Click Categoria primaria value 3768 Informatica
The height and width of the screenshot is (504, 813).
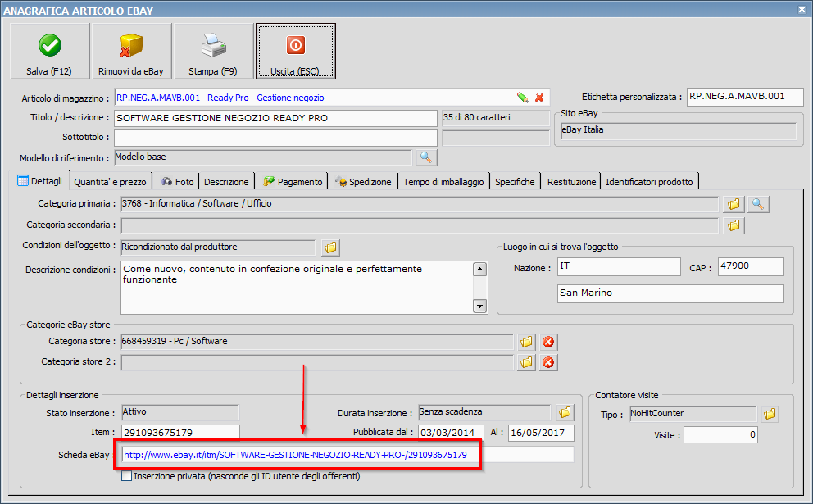420,204
